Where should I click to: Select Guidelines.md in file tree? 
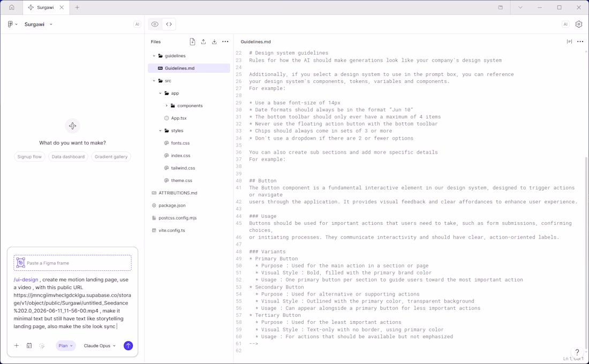click(188, 68)
